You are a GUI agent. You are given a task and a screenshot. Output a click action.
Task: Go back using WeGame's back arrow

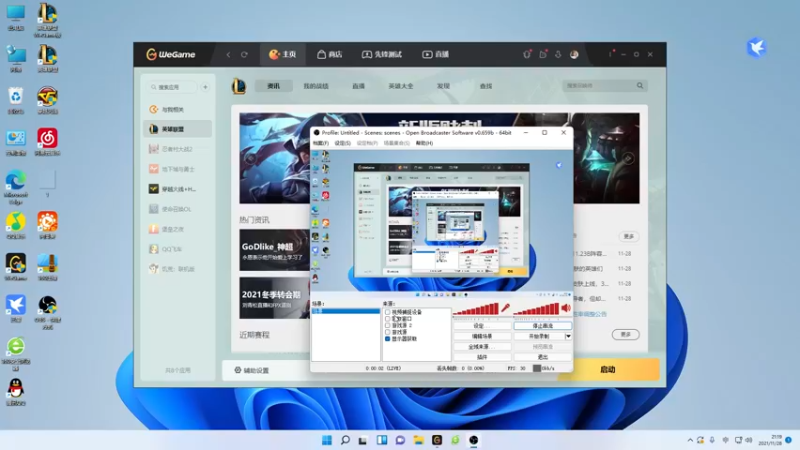pyautogui.click(x=228, y=55)
